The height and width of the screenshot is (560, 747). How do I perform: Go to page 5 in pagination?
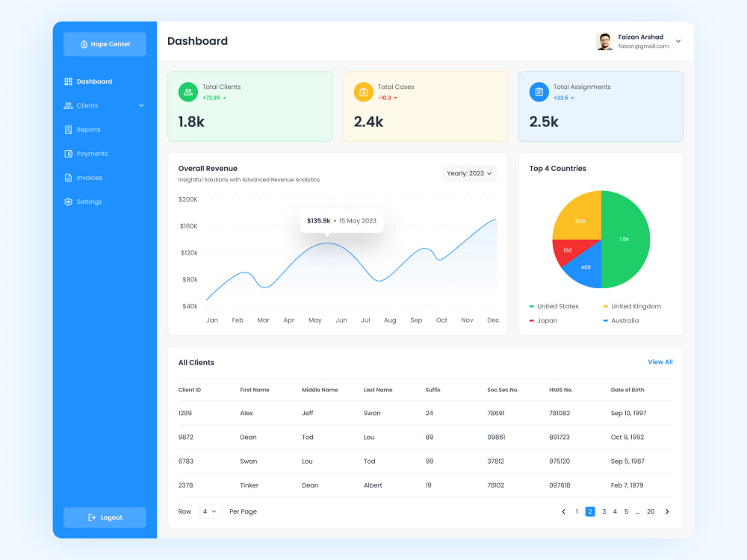pyautogui.click(x=627, y=511)
